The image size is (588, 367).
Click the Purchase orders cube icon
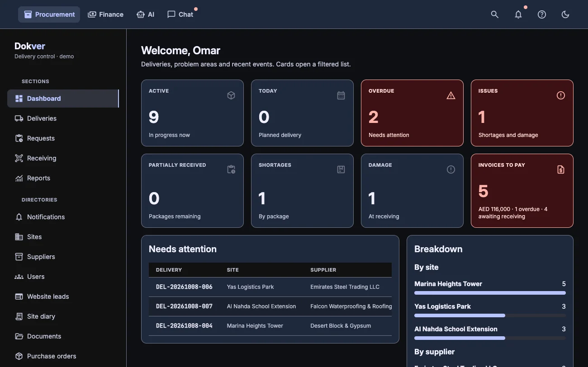19,356
